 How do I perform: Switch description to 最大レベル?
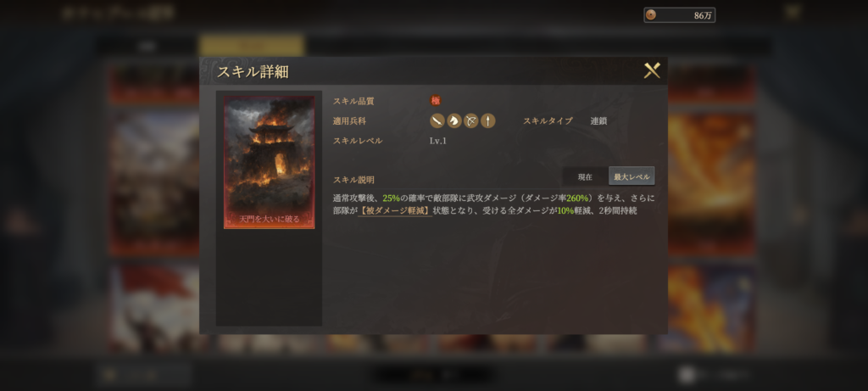click(x=632, y=176)
